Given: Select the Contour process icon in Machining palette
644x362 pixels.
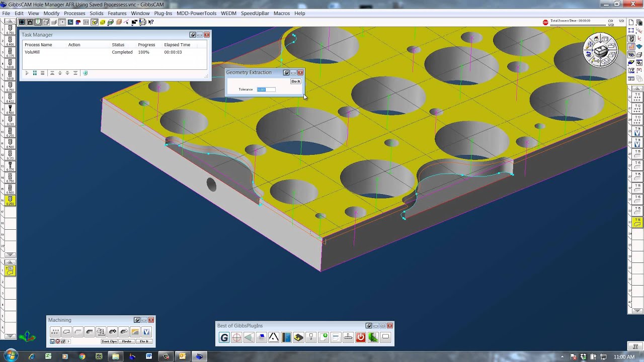Looking at the screenshot, I should [66, 332].
